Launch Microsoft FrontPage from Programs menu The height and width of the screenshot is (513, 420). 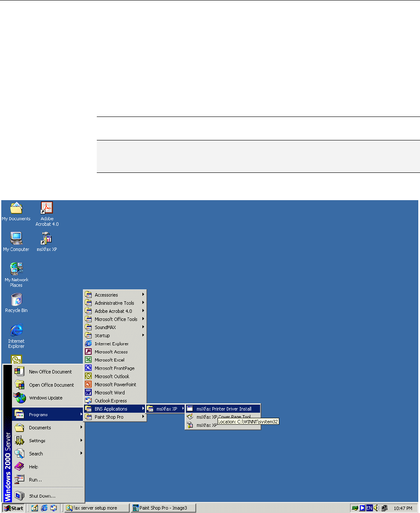point(115,368)
